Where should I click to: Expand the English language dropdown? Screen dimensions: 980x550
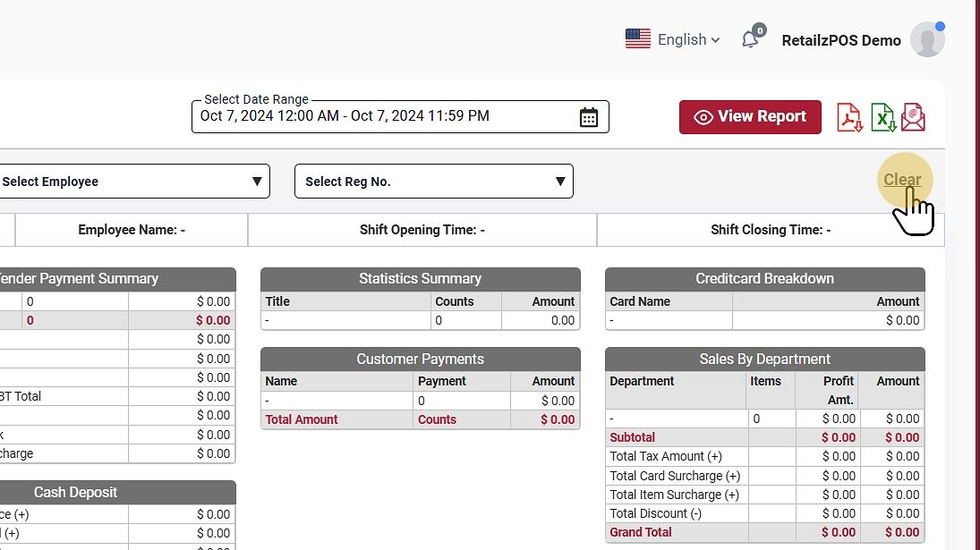[688, 39]
